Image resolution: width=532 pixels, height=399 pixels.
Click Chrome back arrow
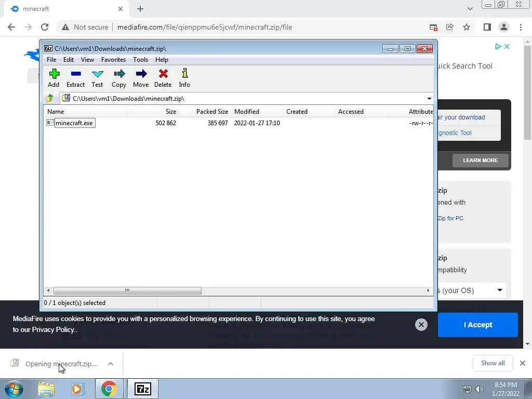[x=11, y=27]
